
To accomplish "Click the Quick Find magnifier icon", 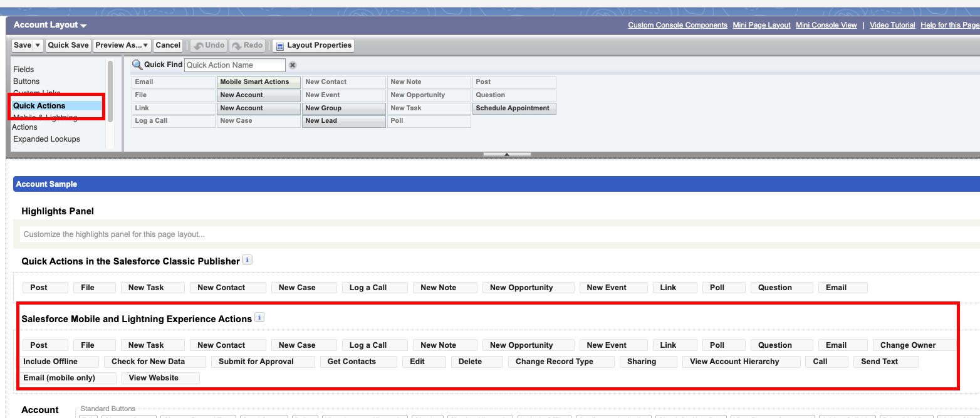I will 137,65.
